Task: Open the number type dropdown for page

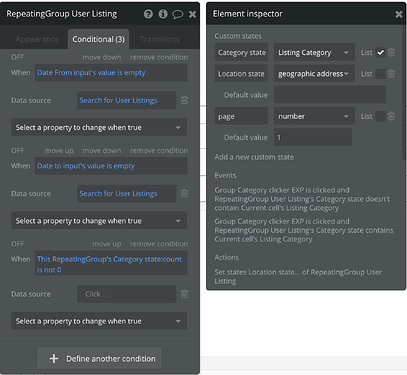Action: pyautogui.click(x=314, y=116)
